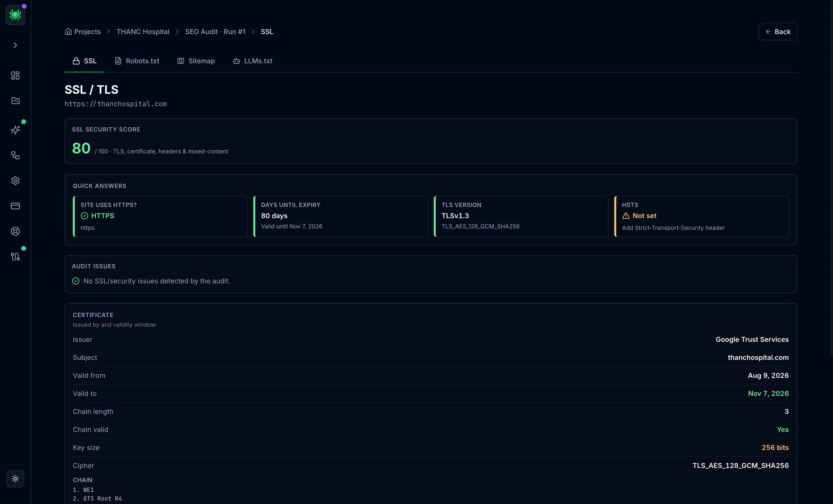Open SEO Audit · Run #1 breadcrumb
Viewport: 833px width, 504px height.
point(215,31)
